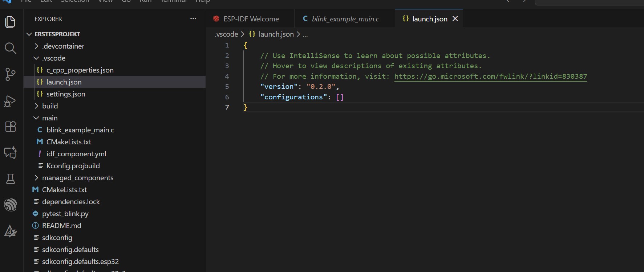Open settings.json in the file tree
This screenshot has height=272, width=644.
pyautogui.click(x=66, y=94)
